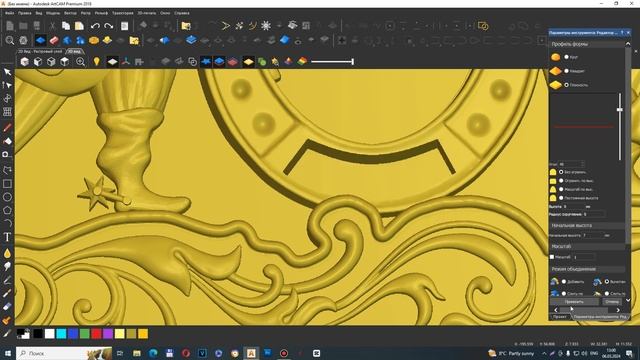
Task: Click the magnifier zoom icon in second toolbar
Action: click(10, 40)
